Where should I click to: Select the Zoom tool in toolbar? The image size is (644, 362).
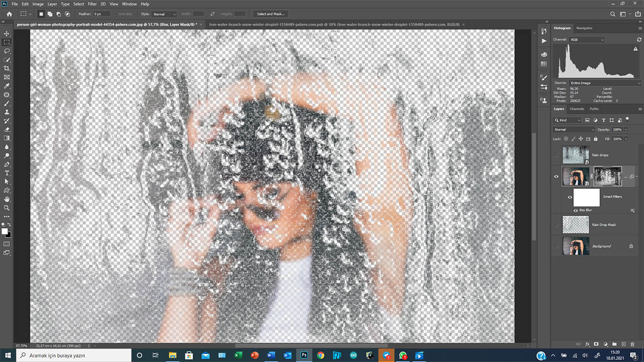(x=7, y=208)
